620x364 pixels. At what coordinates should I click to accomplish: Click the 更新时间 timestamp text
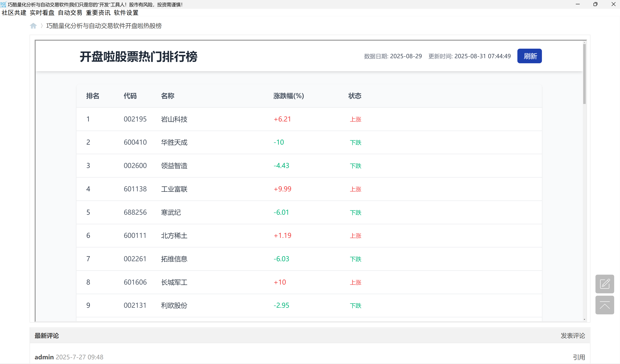point(469,56)
